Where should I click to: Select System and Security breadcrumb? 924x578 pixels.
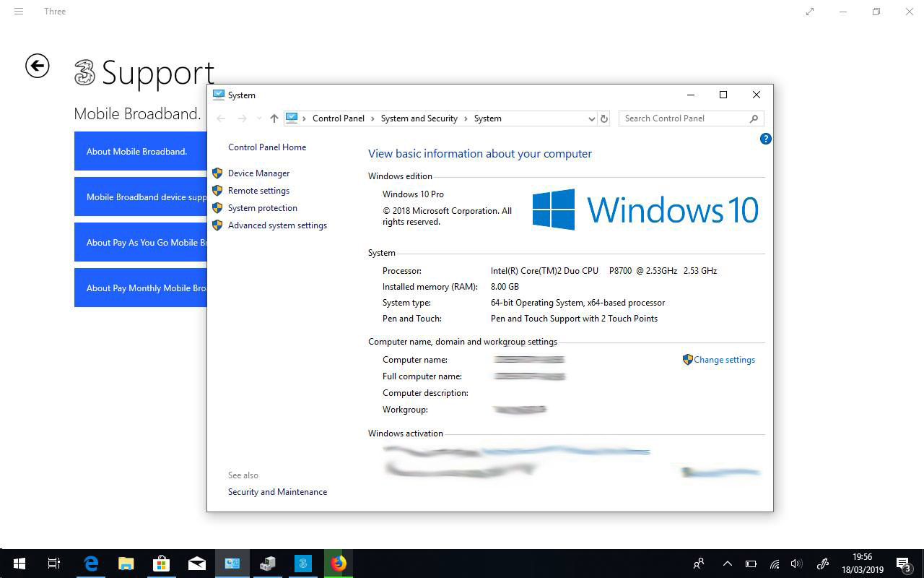[419, 118]
